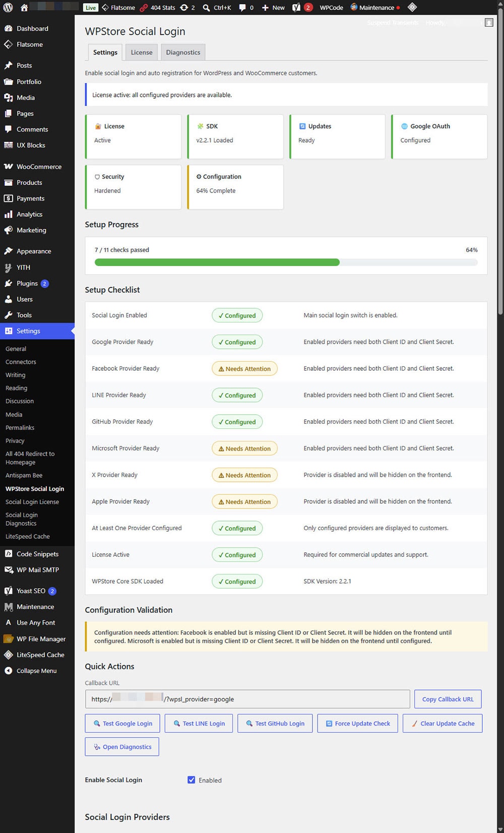Screen dimensions: 504x833
Task: Click the Setup Progress bar
Action: 286,262
